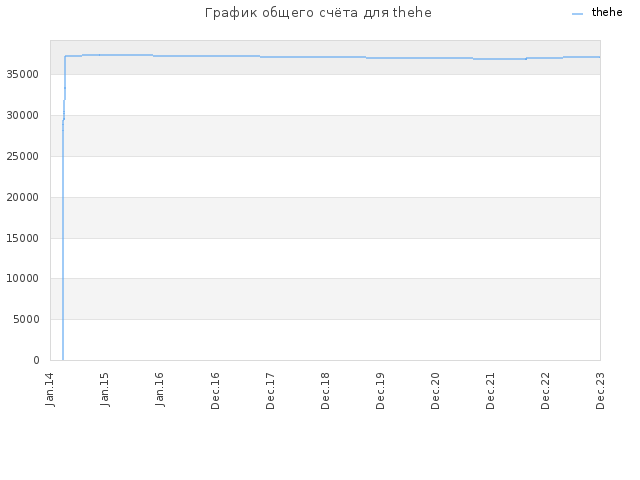Click y-axis label 25000
The height and width of the screenshot is (480, 640).
point(22,156)
